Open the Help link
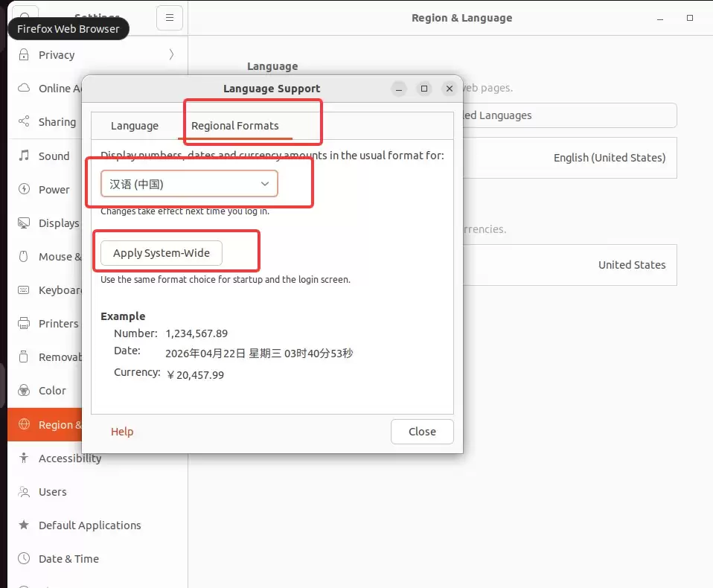 coord(122,432)
